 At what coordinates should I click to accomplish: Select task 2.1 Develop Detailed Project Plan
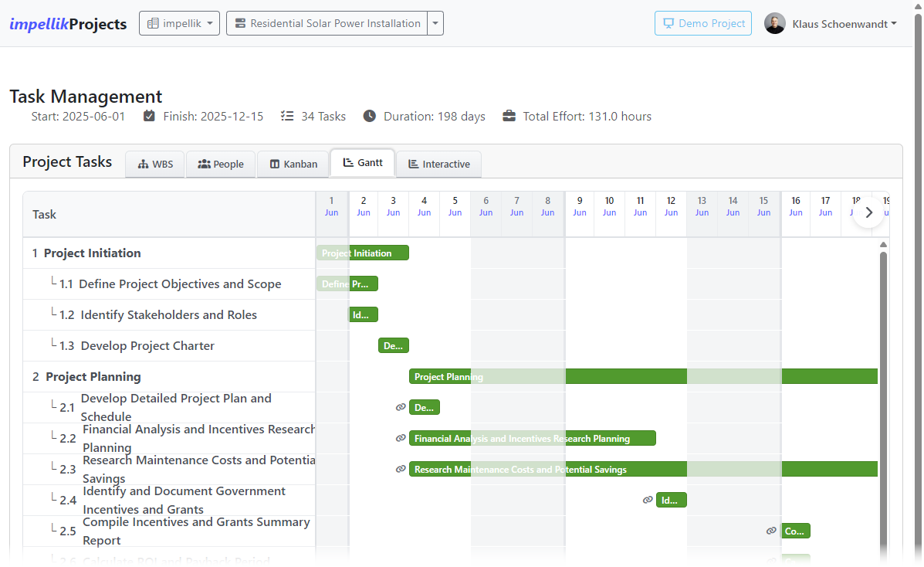point(169,408)
